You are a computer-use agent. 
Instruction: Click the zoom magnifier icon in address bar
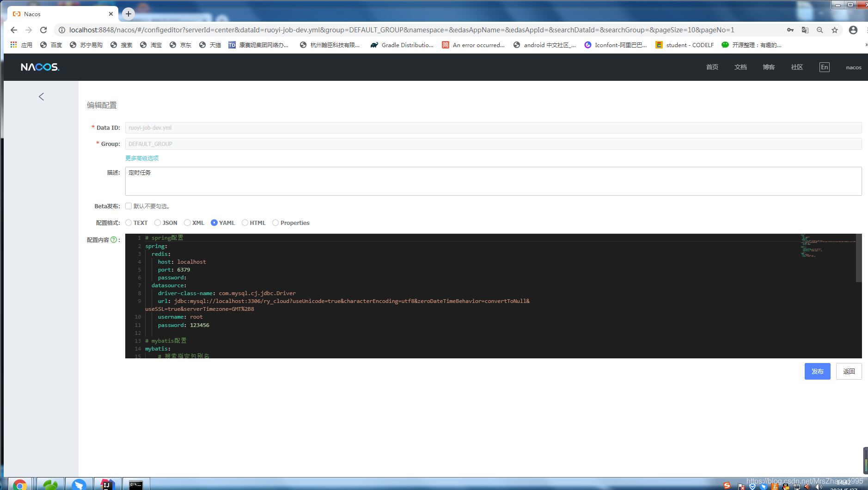[x=820, y=30]
